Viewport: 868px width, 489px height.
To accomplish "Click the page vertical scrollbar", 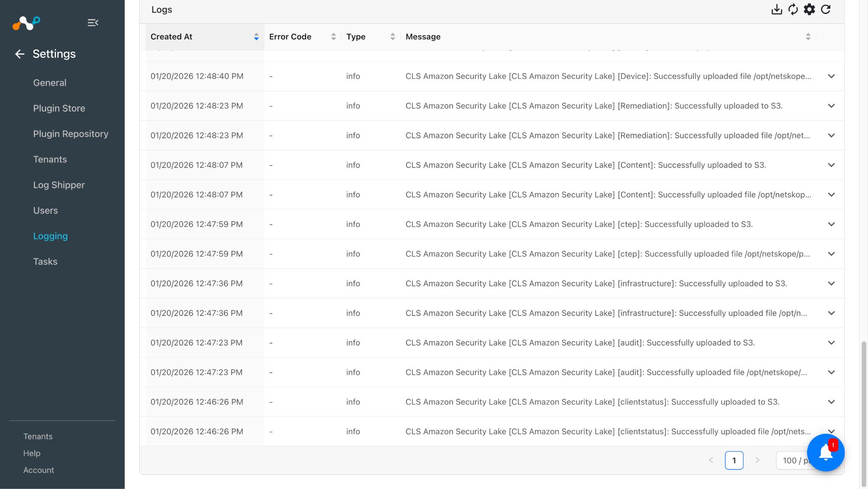I will pyautogui.click(x=864, y=414).
